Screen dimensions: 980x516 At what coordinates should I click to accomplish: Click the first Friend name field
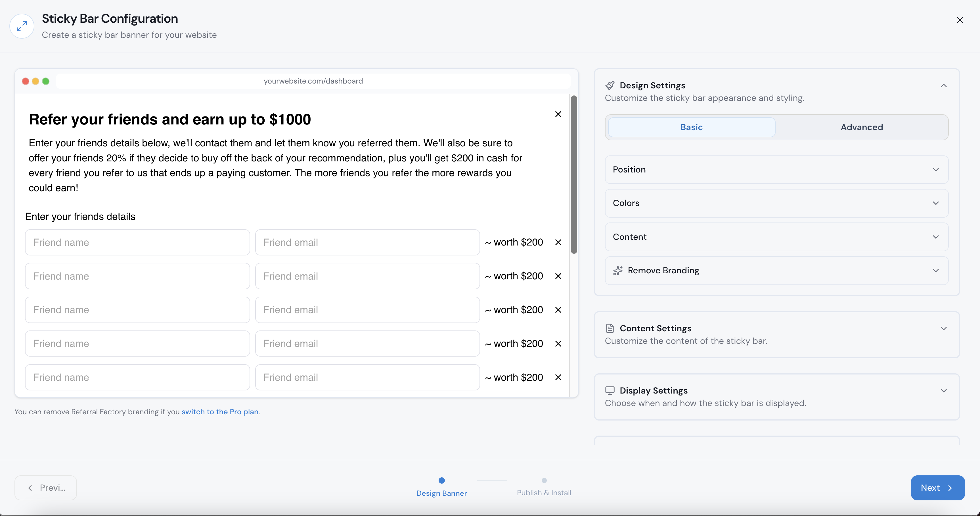(x=137, y=242)
